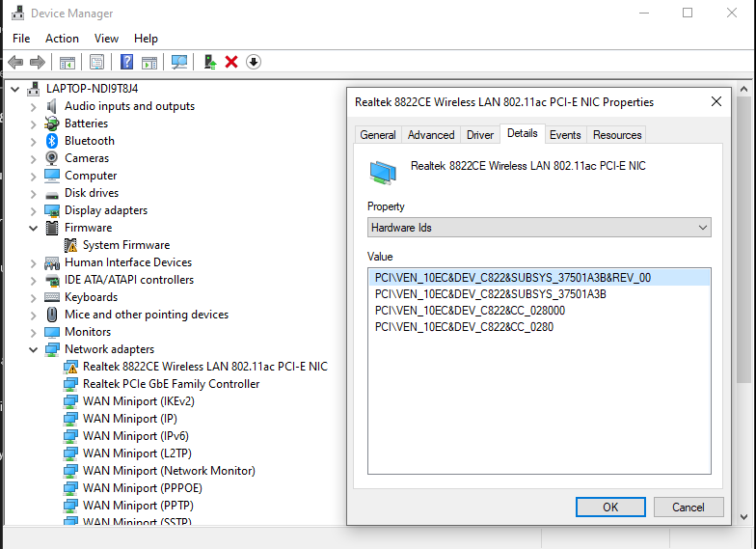Collapse the LAPTOP-NDI9T8J4 root node
This screenshot has height=549, width=756.
pyautogui.click(x=15, y=89)
